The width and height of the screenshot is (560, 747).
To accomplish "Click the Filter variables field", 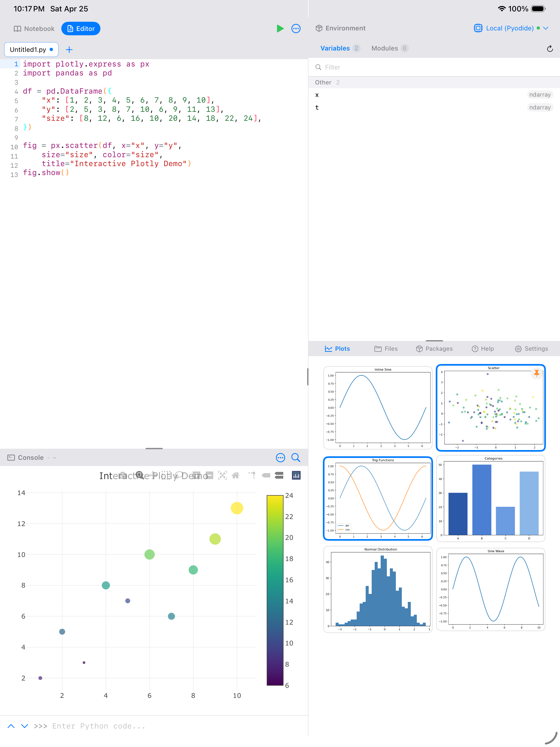I will coord(434,67).
